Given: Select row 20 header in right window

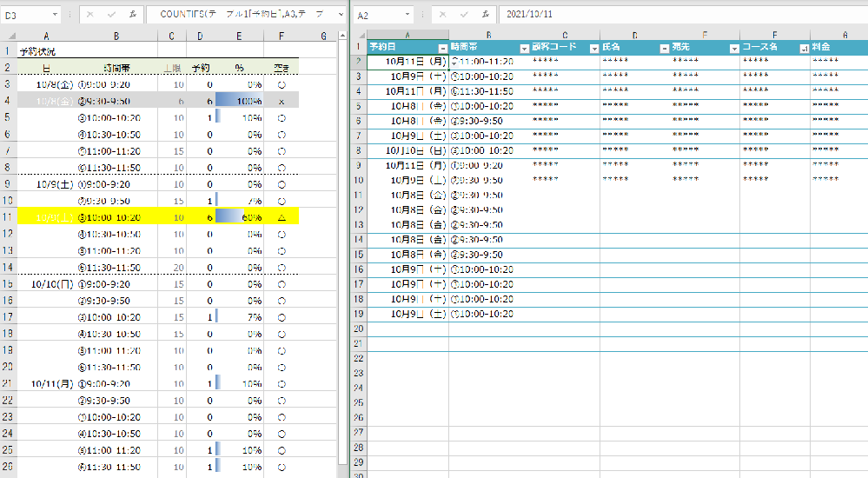Looking at the screenshot, I should pyautogui.click(x=359, y=329).
